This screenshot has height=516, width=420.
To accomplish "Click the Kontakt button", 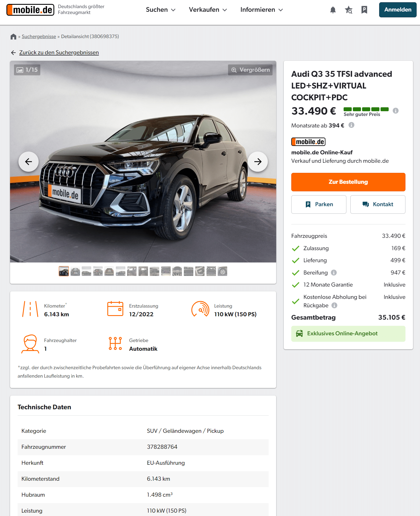I will coord(378,204).
